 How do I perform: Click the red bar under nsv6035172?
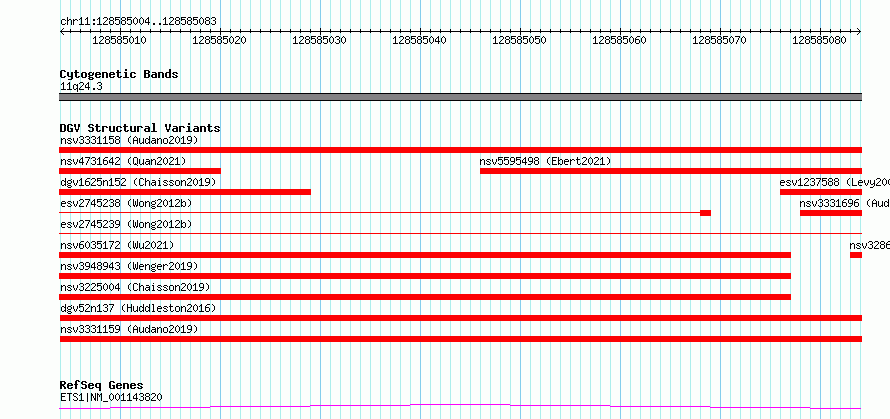425,255
